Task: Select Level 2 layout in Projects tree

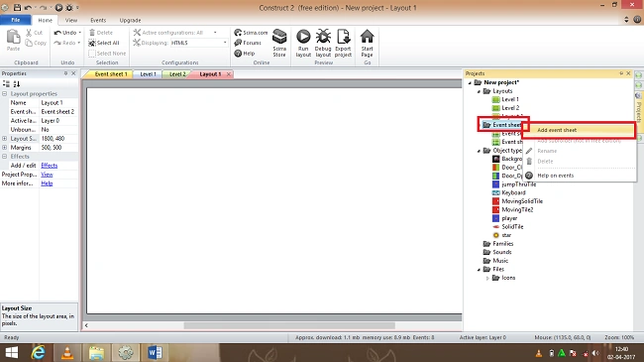Action: pos(505,108)
